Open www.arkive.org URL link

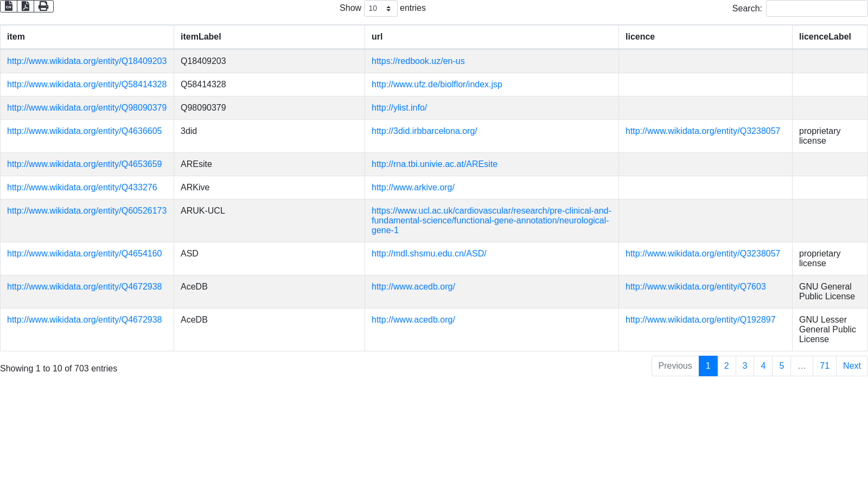(x=413, y=188)
